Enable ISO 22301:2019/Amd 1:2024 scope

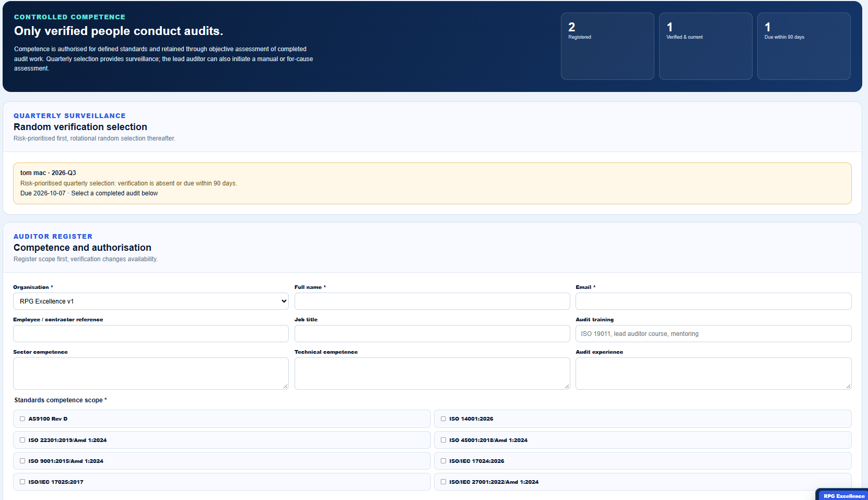(x=22, y=440)
